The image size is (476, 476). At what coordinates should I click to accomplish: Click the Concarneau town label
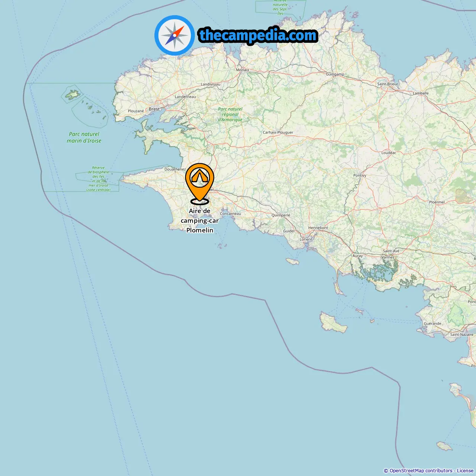(x=231, y=213)
